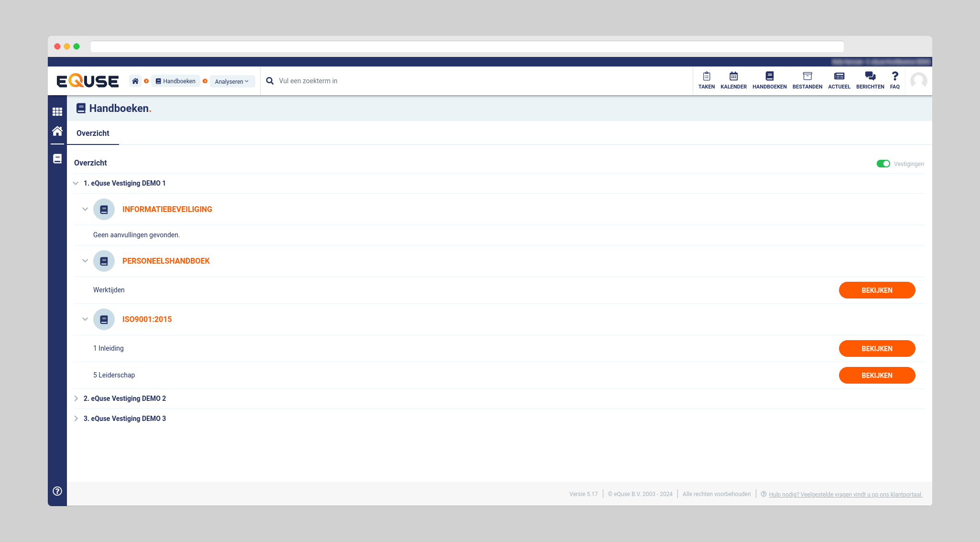Go to home via breadcrumb house icon

click(x=135, y=81)
